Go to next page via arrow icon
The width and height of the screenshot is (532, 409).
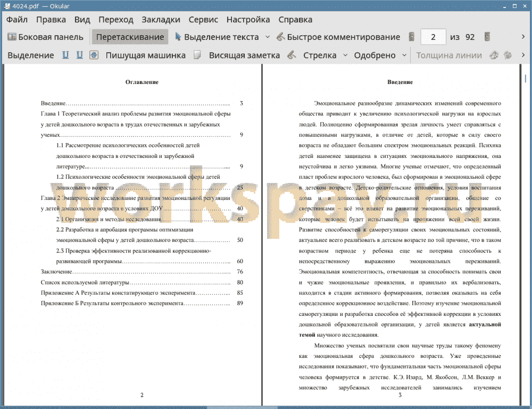click(x=487, y=37)
